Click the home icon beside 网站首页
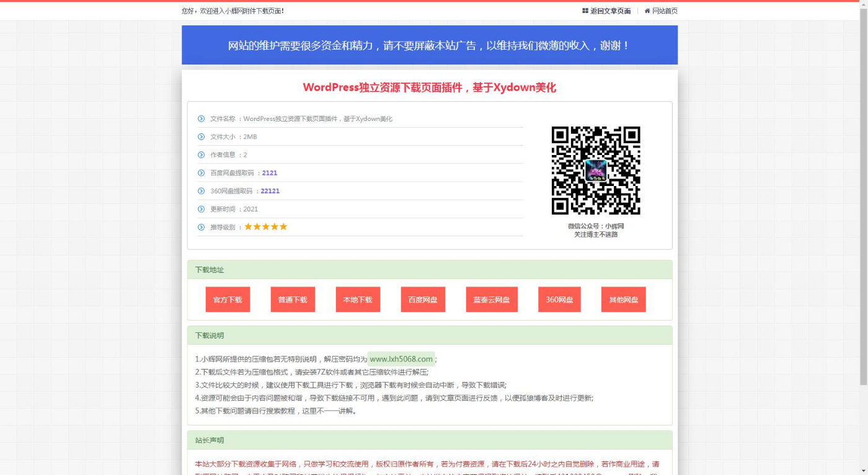The image size is (868, 475). pyautogui.click(x=647, y=11)
